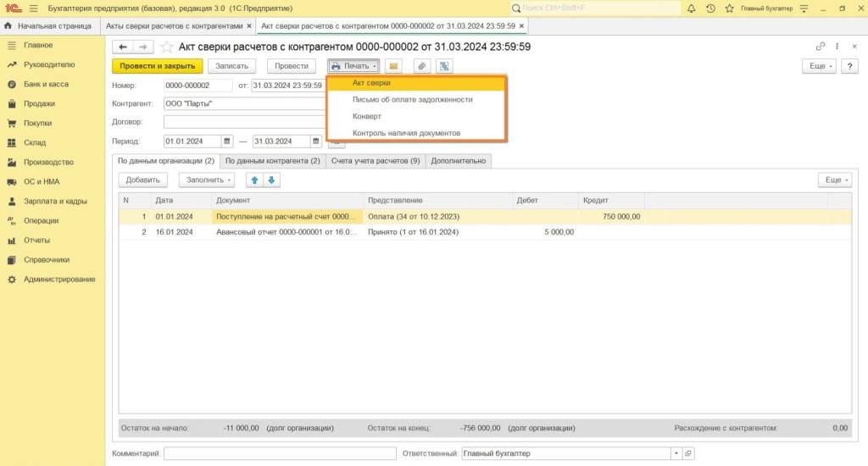Choose Письмо об оплате задолженности
Screen dimensions: 868x466
416,100
